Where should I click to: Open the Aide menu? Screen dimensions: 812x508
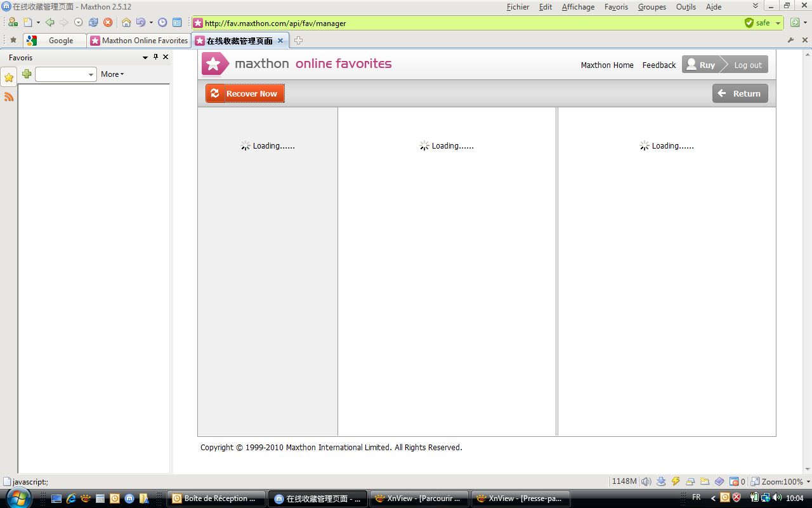click(714, 7)
